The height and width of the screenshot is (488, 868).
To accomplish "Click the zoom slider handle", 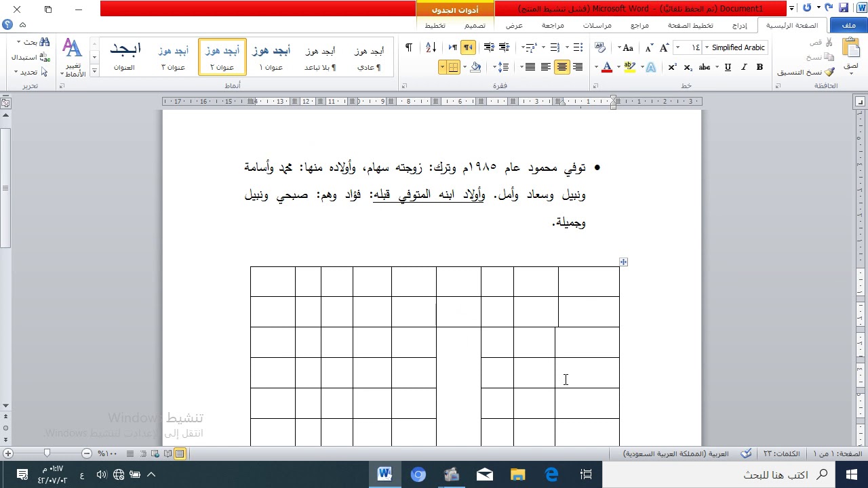I will click(47, 453).
